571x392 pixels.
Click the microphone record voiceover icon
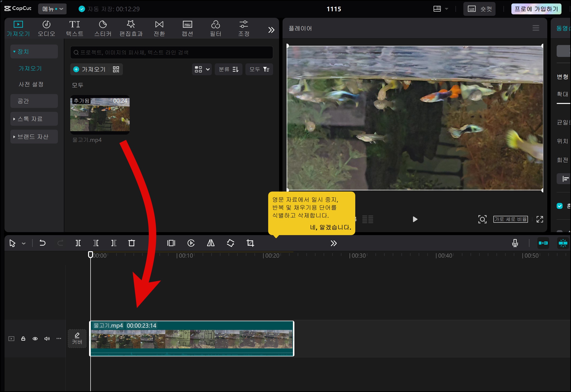(515, 243)
